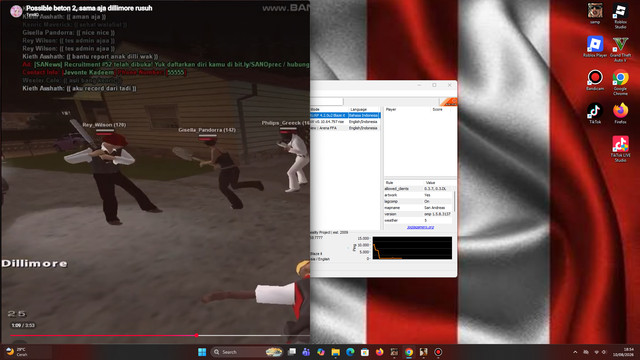
Task: Open the video title 'Possible beton 2'
Action: pos(89,8)
